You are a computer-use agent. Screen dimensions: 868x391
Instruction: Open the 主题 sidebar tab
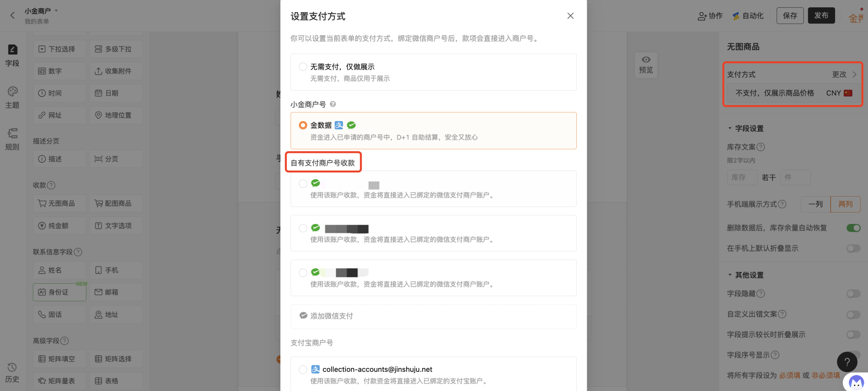tap(13, 98)
